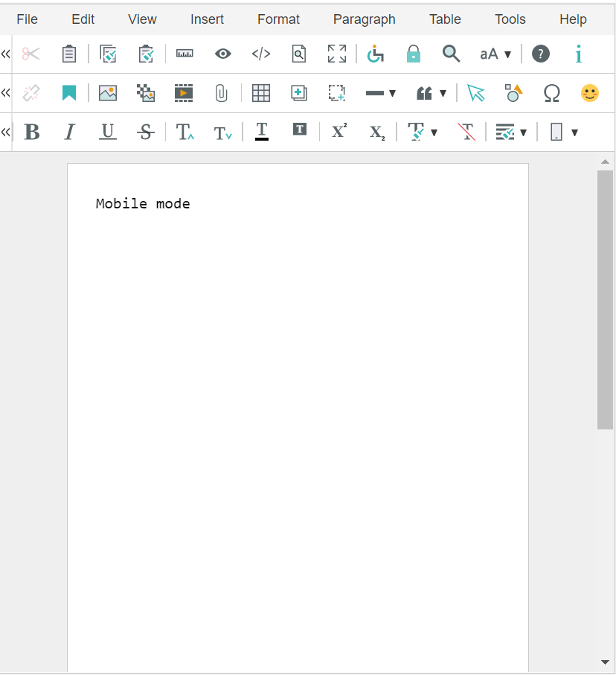
Task: Open the Format menu
Action: point(278,19)
